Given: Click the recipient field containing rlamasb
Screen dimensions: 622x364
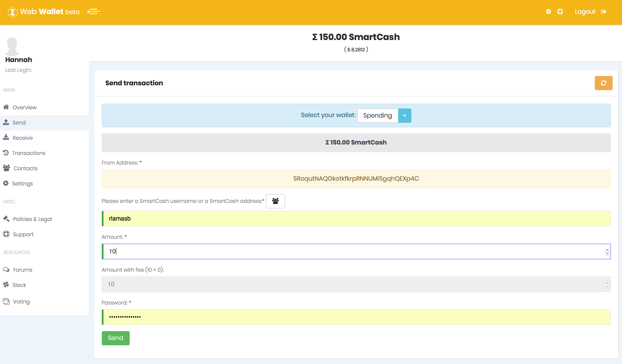Looking at the screenshot, I should 356,219.
